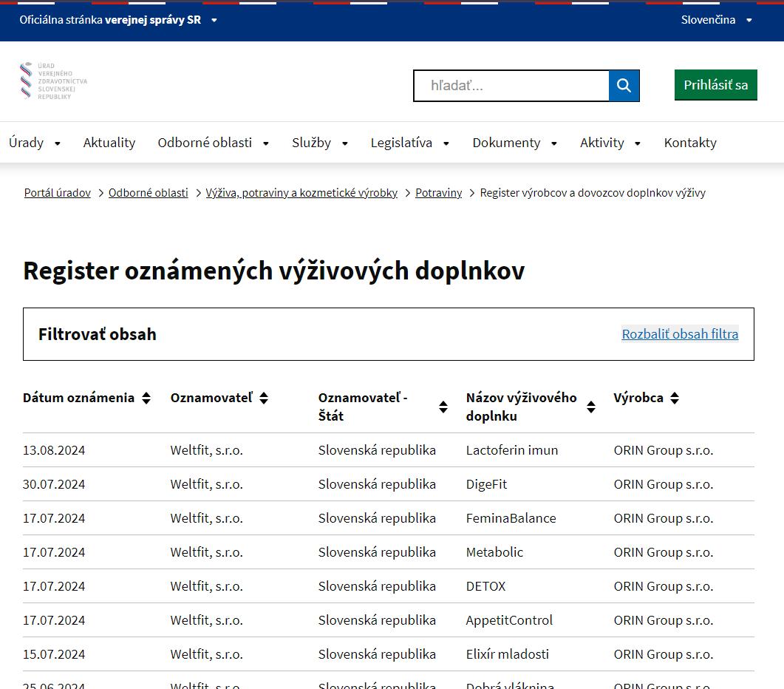This screenshot has width=784, height=689.
Task: Sort by Oznamovateľ - Štát column arrows
Action: (443, 407)
